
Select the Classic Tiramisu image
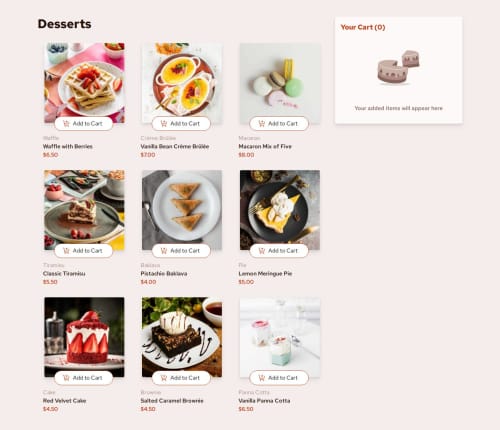pyautogui.click(x=84, y=210)
